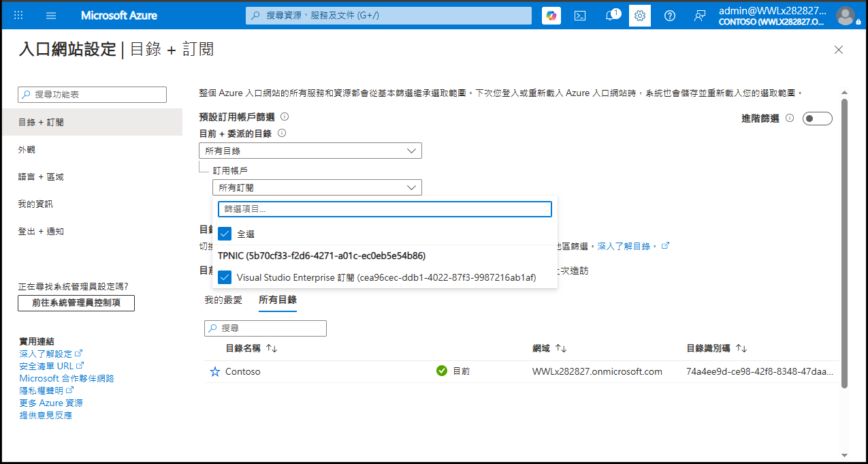Open Microsoft 合作夥伴網路 link
This screenshot has width=868, height=464.
point(67,378)
